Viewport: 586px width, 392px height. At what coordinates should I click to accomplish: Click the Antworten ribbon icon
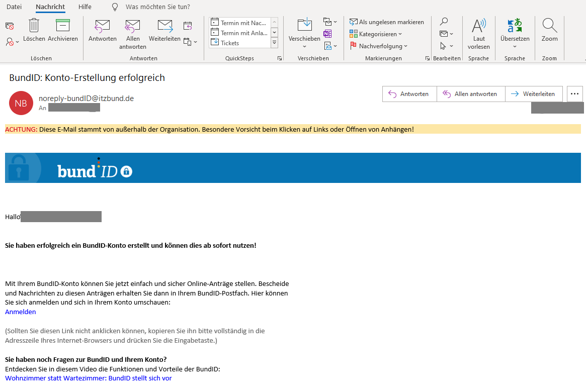point(103,27)
